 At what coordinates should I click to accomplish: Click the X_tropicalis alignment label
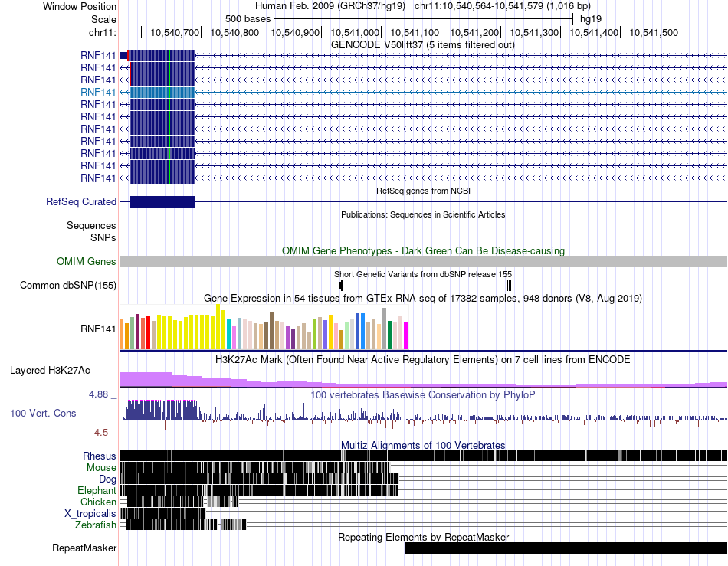tap(90, 514)
